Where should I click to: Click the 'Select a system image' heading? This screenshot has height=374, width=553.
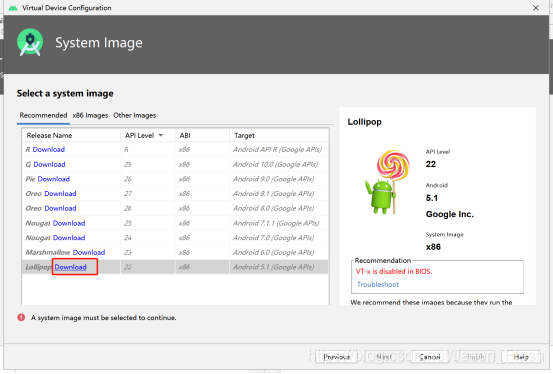tap(65, 93)
